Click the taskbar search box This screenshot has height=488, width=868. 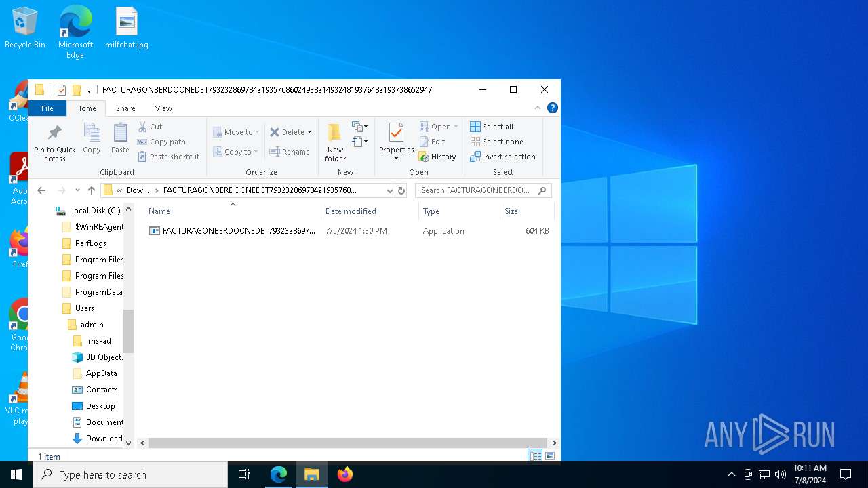pos(130,474)
